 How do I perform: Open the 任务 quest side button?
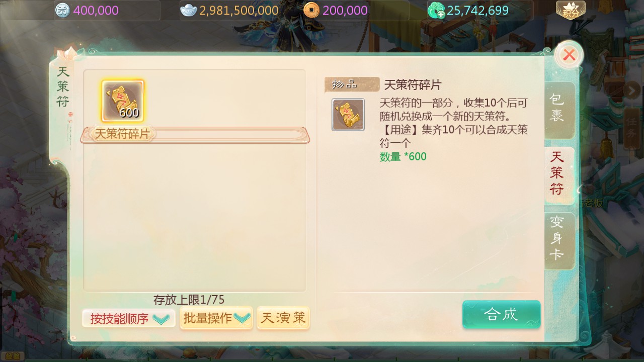[x=632, y=127]
